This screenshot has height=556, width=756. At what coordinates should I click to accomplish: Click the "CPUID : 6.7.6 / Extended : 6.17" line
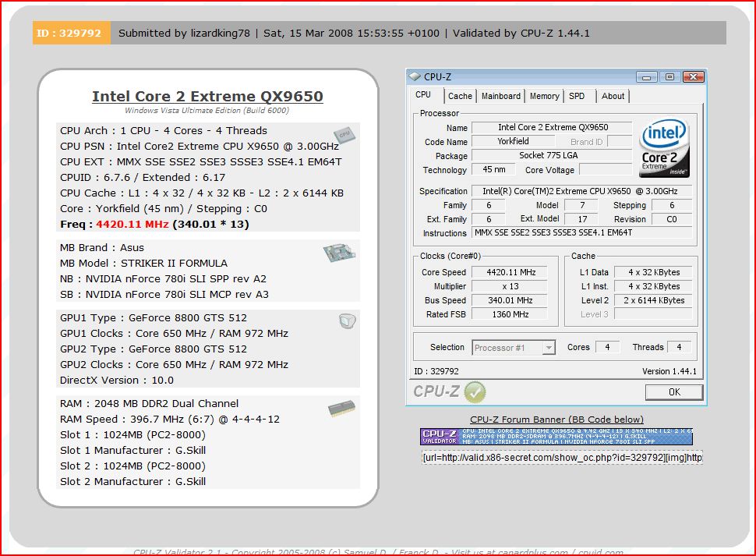pos(143,178)
